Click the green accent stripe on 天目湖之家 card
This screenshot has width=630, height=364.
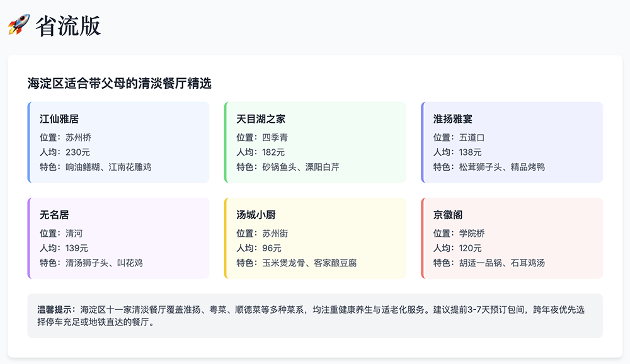(226, 142)
